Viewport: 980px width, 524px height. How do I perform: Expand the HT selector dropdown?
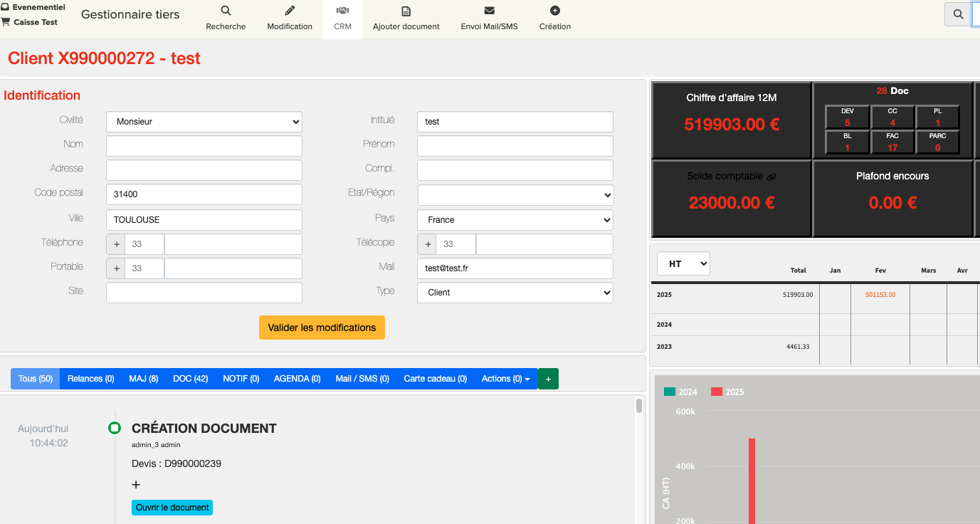pyautogui.click(x=683, y=264)
